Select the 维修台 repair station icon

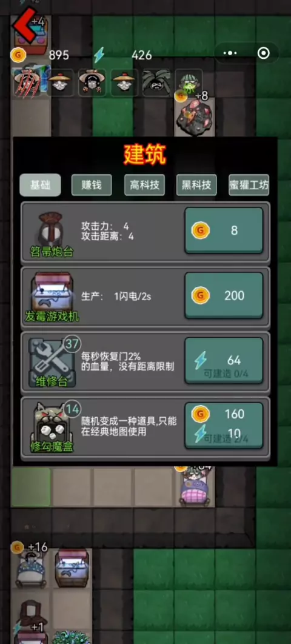52,362
